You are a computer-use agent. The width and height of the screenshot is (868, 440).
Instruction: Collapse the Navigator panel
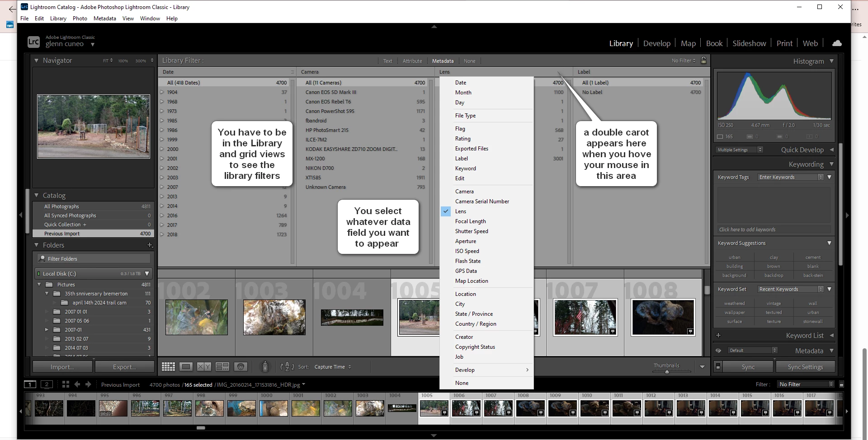pyautogui.click(x=37, y=60)
